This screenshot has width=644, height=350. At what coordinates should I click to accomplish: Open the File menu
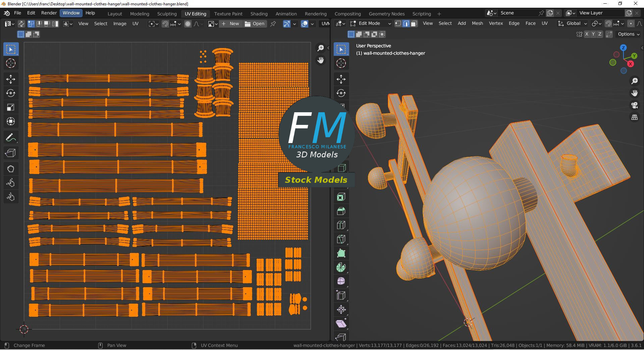tap(17, 13)
